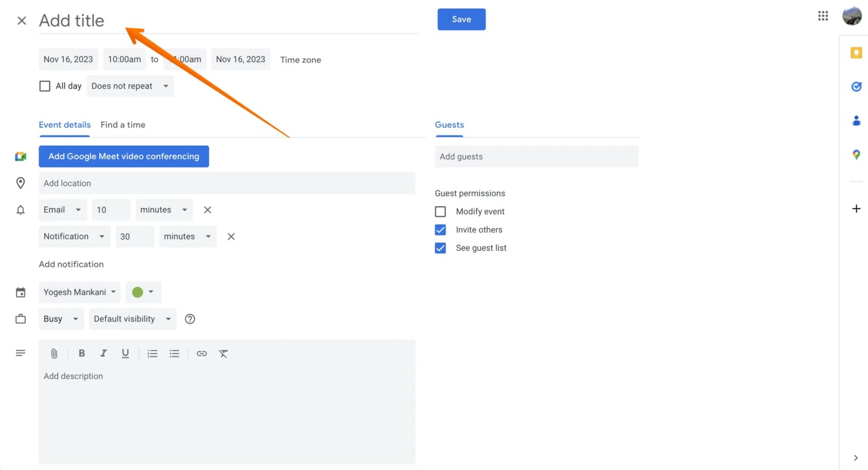Click Add notification
The width and height of the screenshot is (868, 470).
pos(71,264)
